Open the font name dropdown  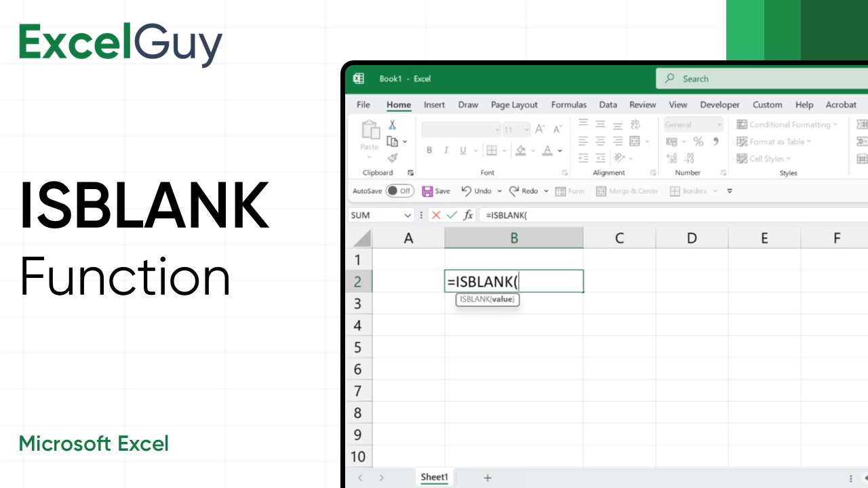tap(496, 129)
